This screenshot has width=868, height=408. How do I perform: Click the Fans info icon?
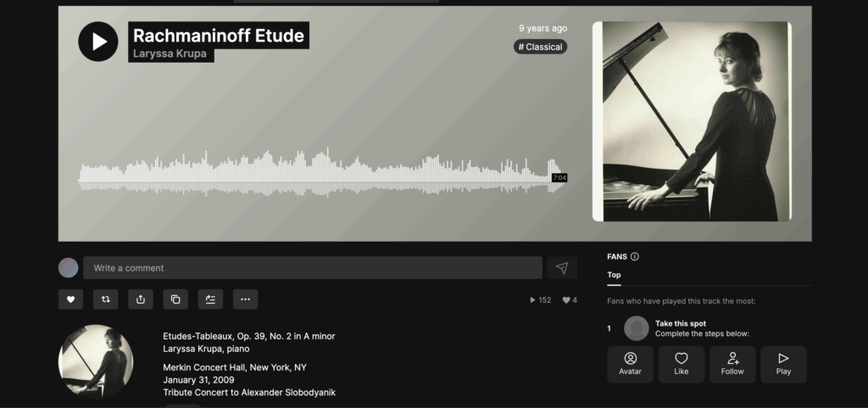pyautogui.click(x=635, y=256)
